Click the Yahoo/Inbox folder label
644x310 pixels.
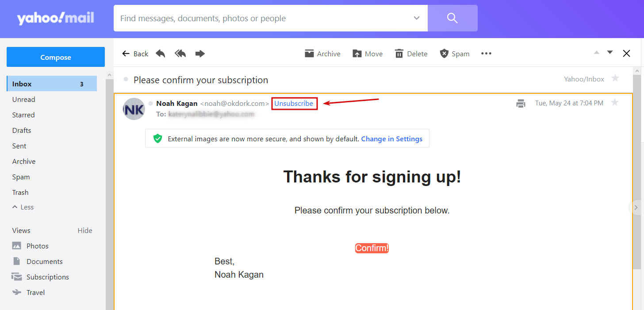pyautogui.click(x=584, y=79)
